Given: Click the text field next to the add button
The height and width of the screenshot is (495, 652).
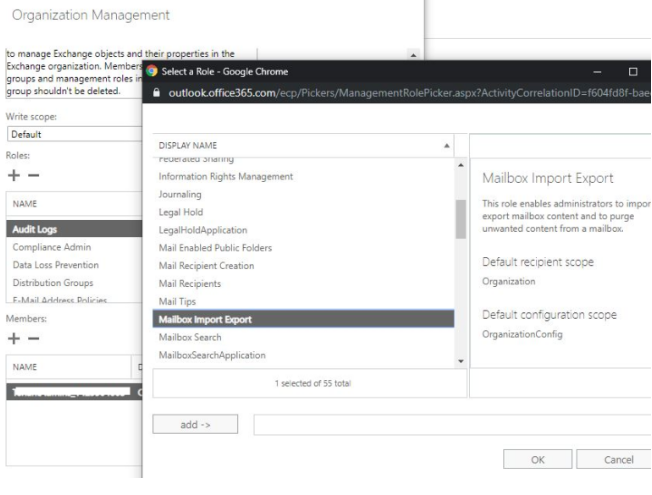Looking at the screenshot, I should pyautogui.click(x=452, y=425).
